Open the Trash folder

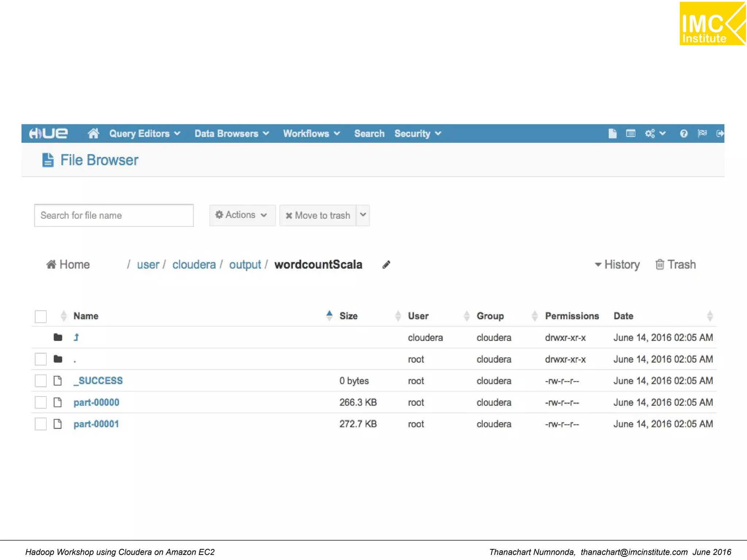[676, 265]
